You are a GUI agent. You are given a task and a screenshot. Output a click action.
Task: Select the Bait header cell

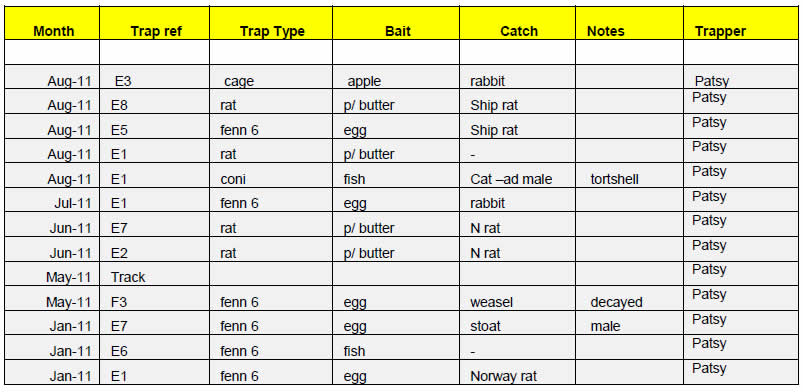click(x=396, y=24)
